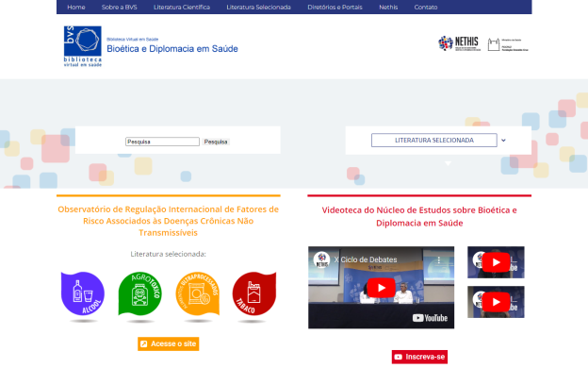This screenshot has width=588, height=368.
Task: Click NETHIS channel avatar on main video
Action: coord(321,259)
